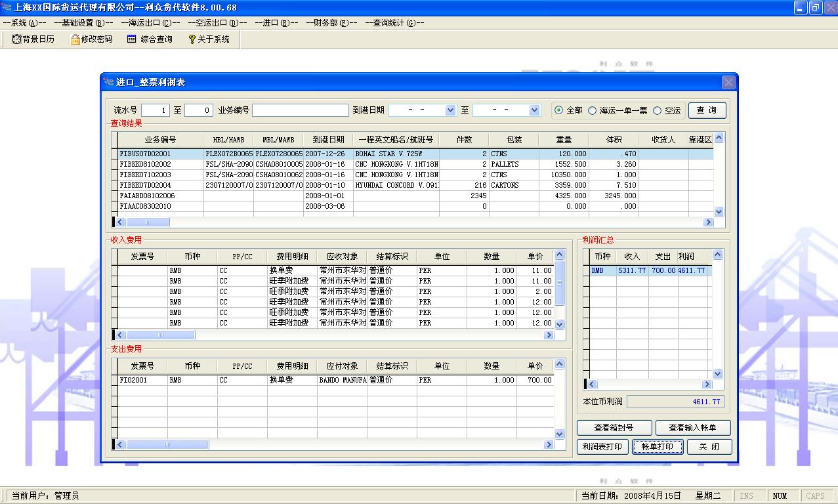838x504 pixels.
Task: Click the 流水号 start number field
Action: [155, 110]
